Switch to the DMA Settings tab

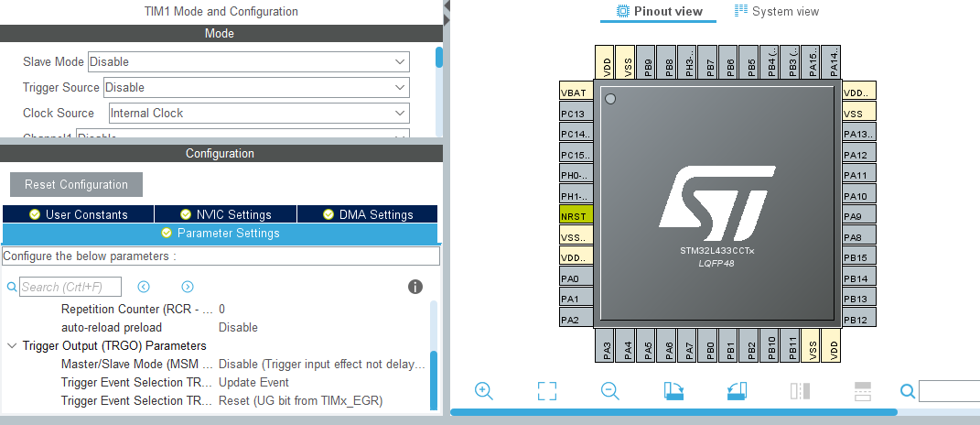tap(368, 214)
